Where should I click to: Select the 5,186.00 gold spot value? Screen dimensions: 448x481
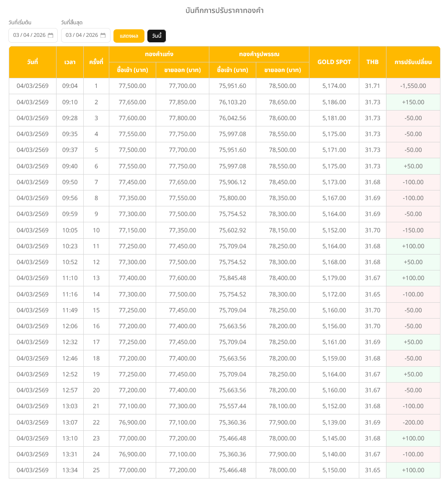334,102
